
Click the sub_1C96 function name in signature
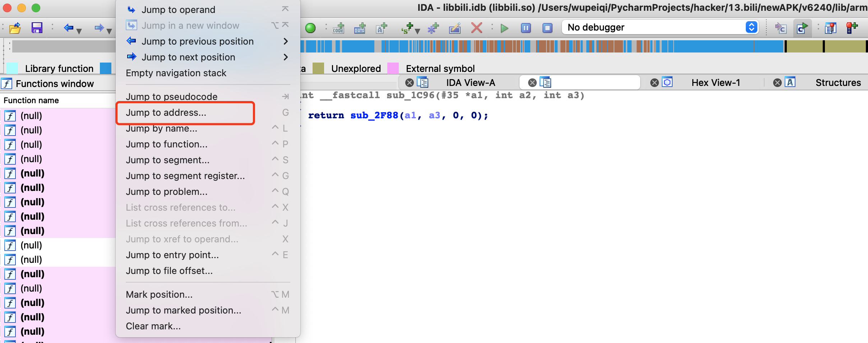(410, 95)
